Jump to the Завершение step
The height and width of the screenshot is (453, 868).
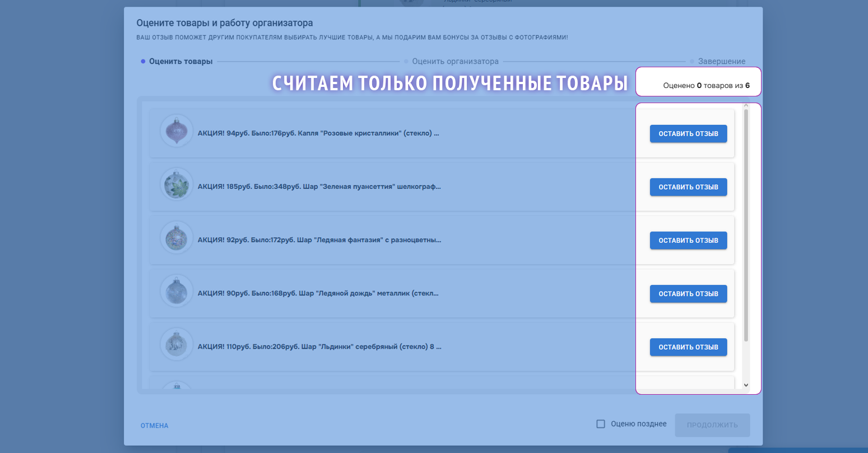(721, 62)
